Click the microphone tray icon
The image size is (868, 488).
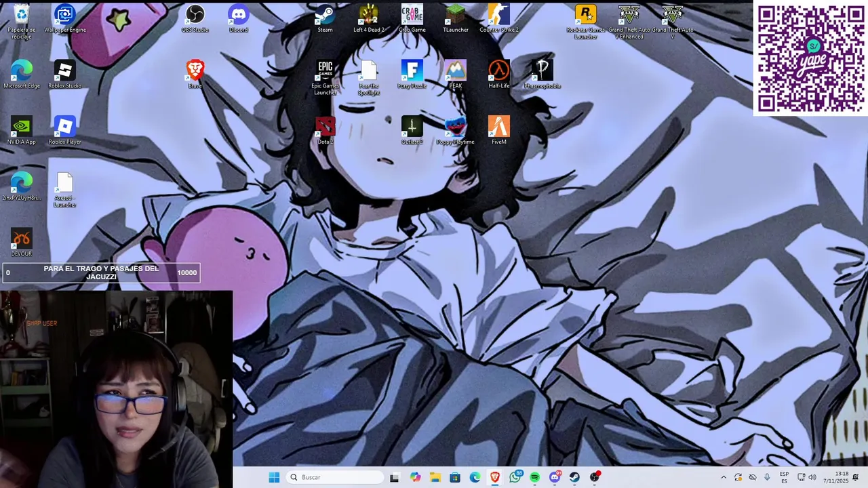coord(767,477)
